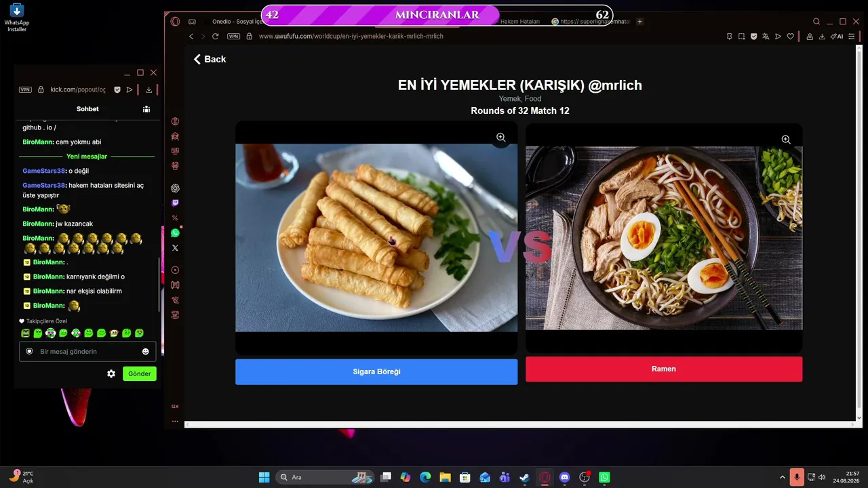
Task: Open the browser profile account icon
Action: (x=809, y=37)
